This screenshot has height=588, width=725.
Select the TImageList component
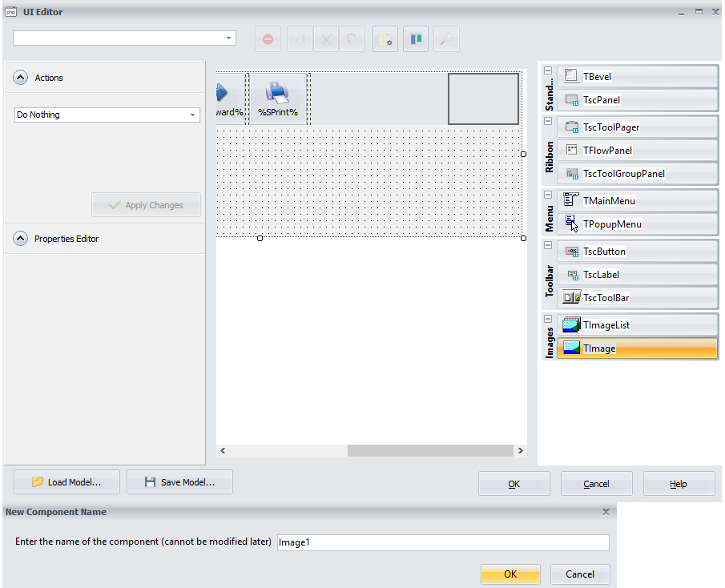click(x=637, y=326)
